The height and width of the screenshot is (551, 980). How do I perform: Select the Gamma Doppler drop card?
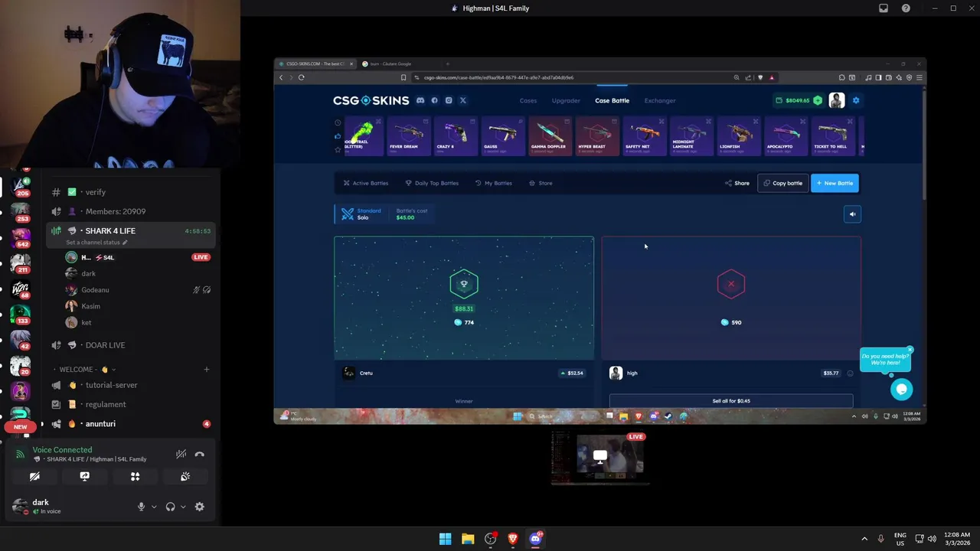click(x=549, y=136)
